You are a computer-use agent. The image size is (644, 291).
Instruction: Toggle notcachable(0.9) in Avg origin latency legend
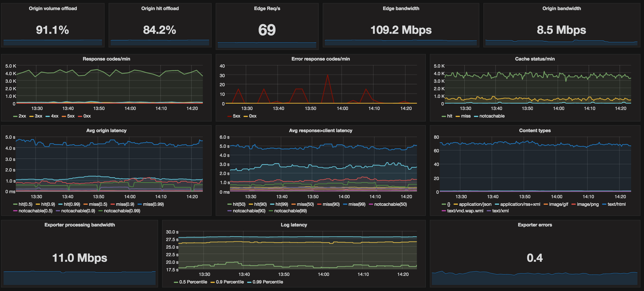[78, 211]
